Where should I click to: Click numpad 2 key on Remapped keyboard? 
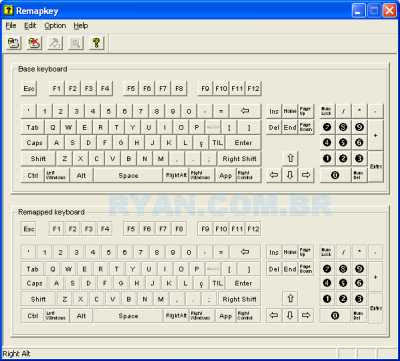343,299
